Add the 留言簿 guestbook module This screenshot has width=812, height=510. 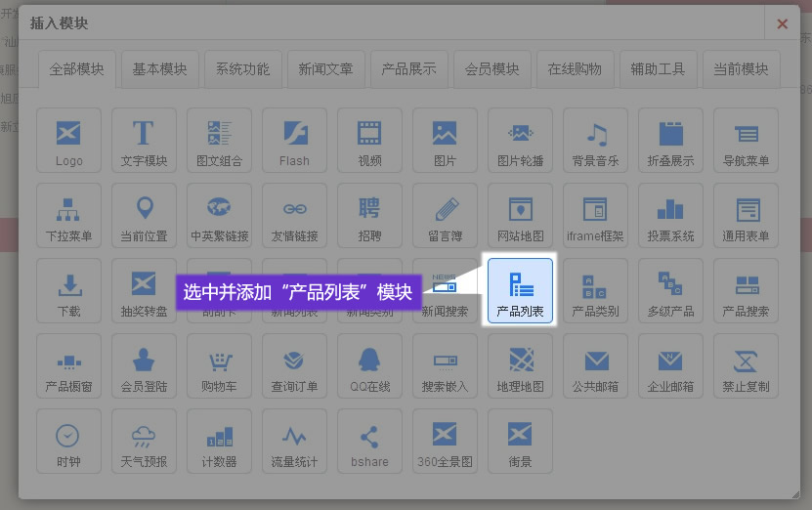[445, 215]
